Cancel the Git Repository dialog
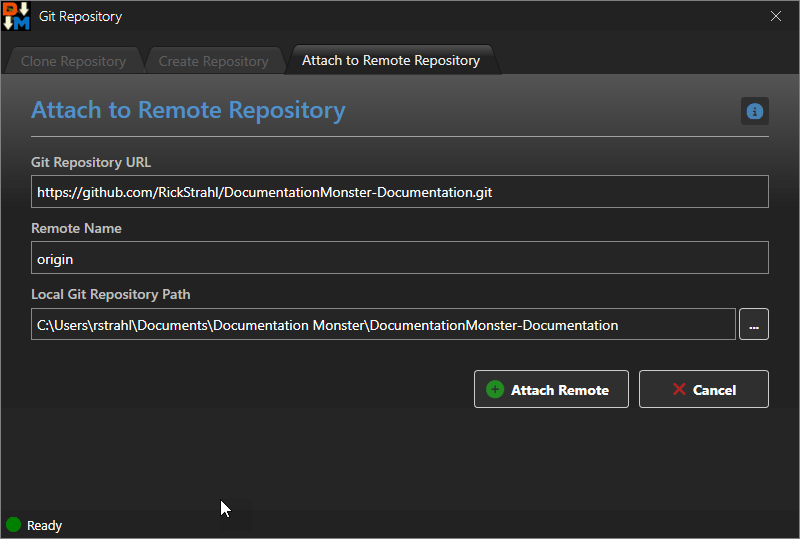Viewport: 800px width, 539px height. 704,389
